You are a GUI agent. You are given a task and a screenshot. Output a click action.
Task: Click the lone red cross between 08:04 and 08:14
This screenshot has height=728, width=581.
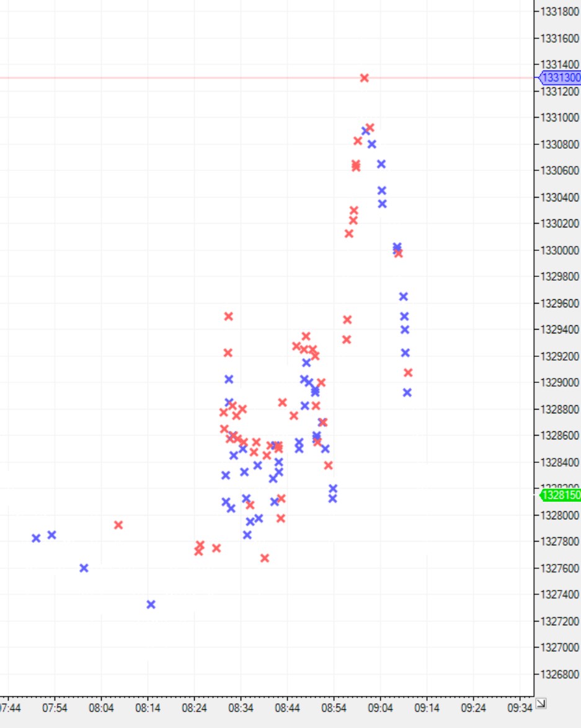coord(118,525)
